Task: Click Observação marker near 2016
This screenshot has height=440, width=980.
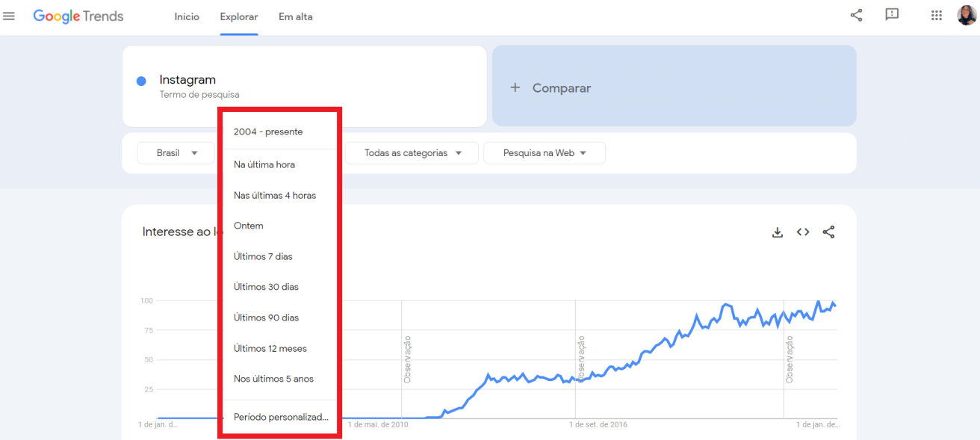Action: [x=582, y=359]
